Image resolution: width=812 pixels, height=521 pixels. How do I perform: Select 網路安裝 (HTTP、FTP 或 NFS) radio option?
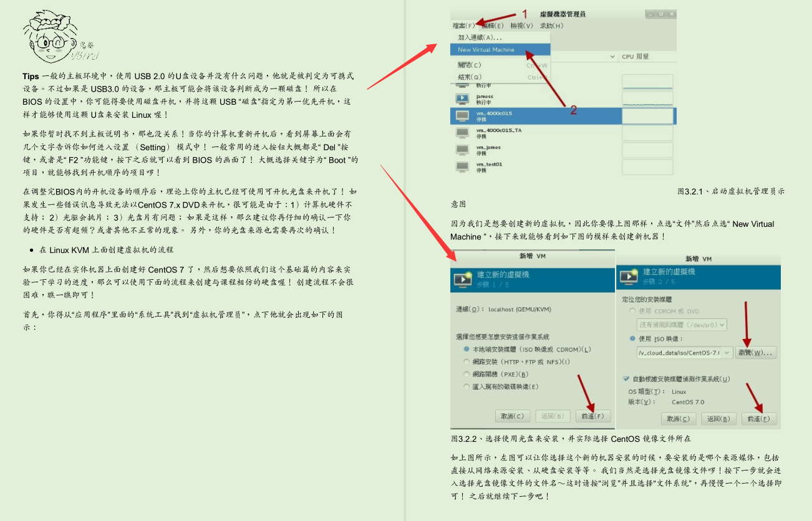[466, 361]
